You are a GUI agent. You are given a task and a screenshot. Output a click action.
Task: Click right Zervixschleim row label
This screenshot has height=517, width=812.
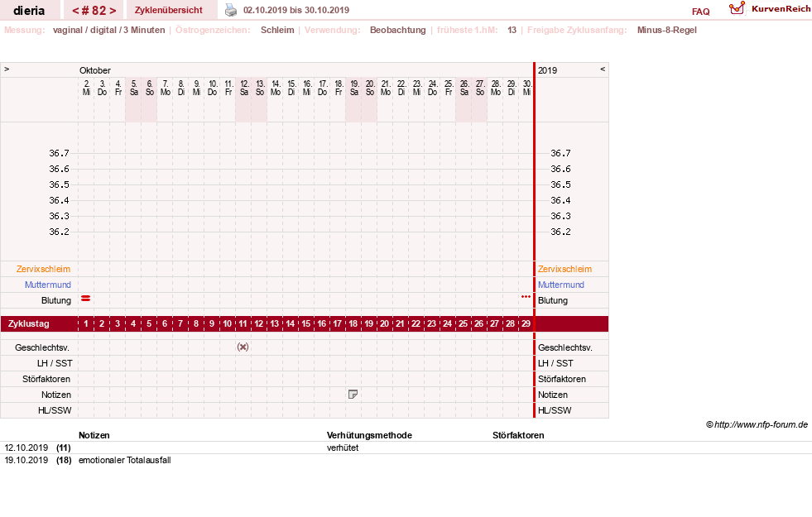(565, 269)
